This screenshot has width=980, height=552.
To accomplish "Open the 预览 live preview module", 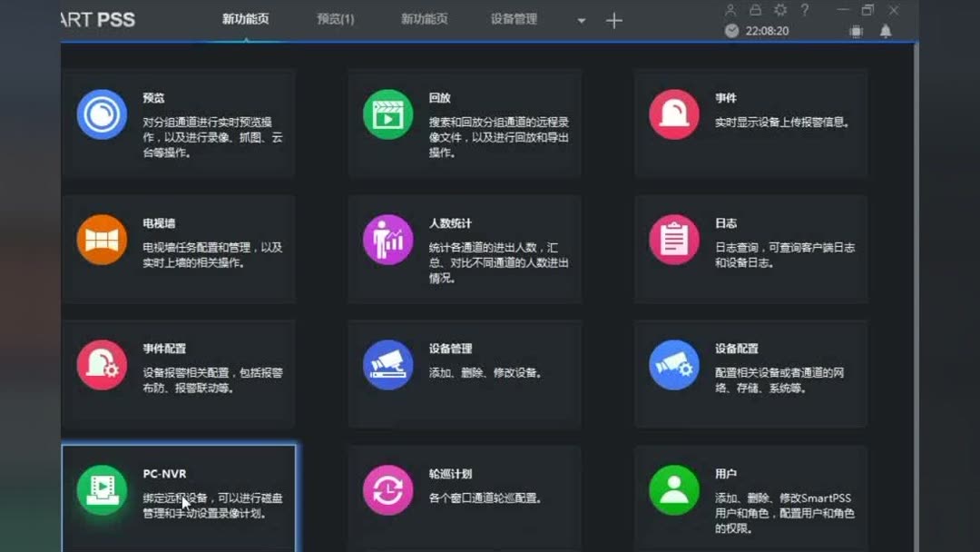I will [177, 123].
